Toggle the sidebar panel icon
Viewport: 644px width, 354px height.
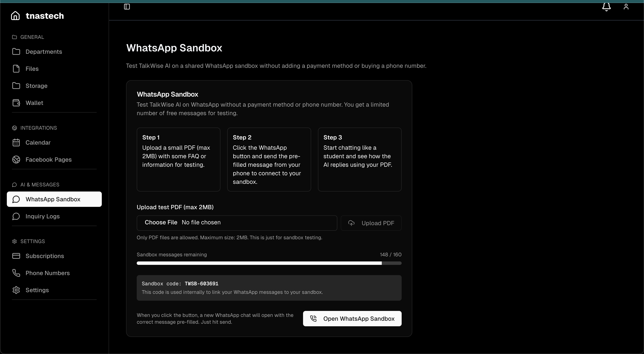(x=127, y=7)
